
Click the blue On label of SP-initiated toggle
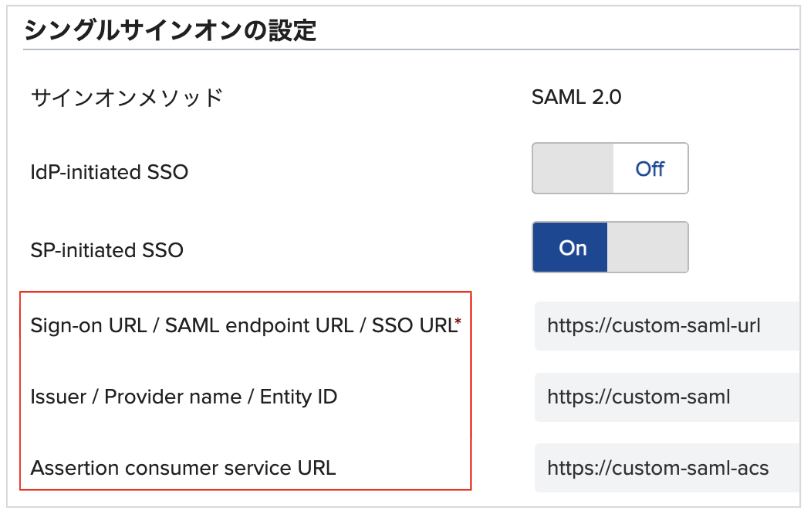570,247
